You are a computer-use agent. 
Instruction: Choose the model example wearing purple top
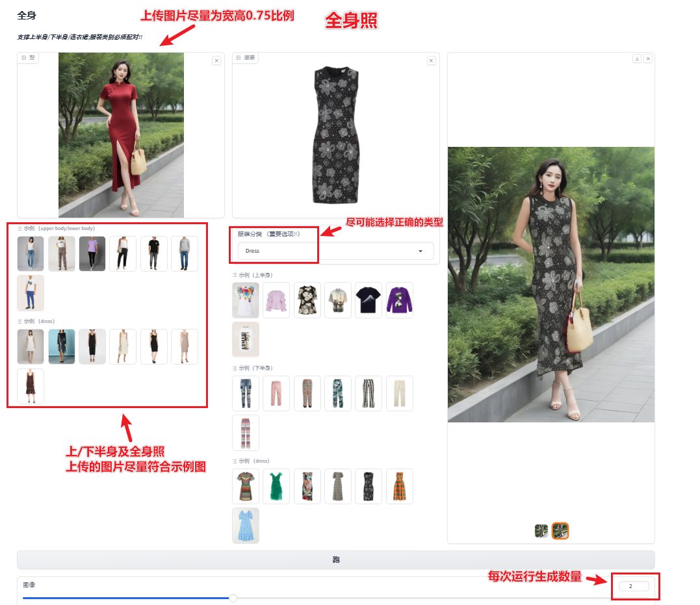[92, 253]
